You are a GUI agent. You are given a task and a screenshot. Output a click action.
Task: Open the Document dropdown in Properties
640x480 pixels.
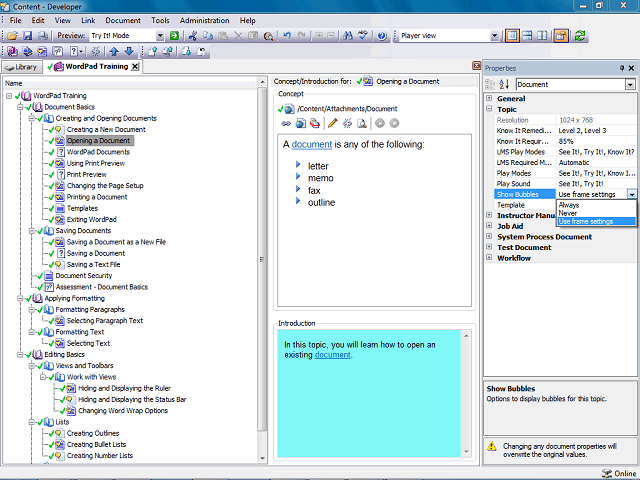pos(630,84)
